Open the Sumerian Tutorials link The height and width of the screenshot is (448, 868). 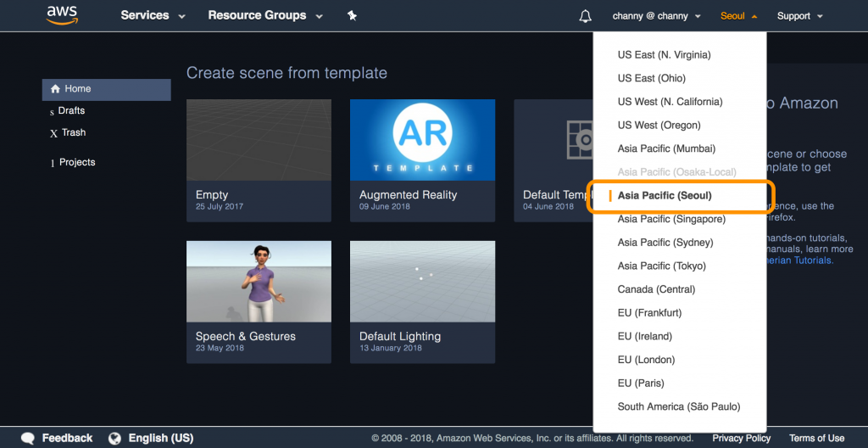[799, 260]
